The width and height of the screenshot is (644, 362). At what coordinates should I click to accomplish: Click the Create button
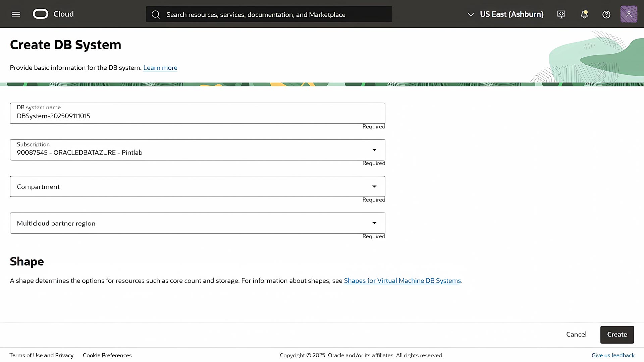coord(617,334)
